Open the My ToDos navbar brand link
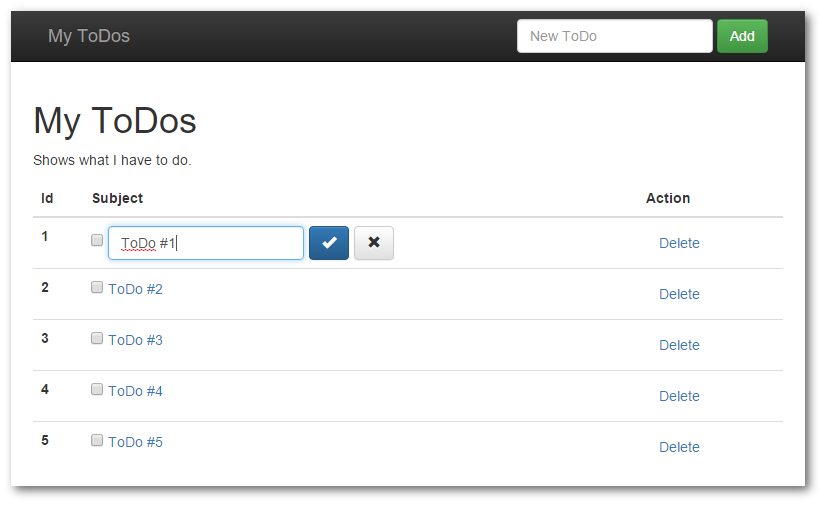 coord(89,36)
